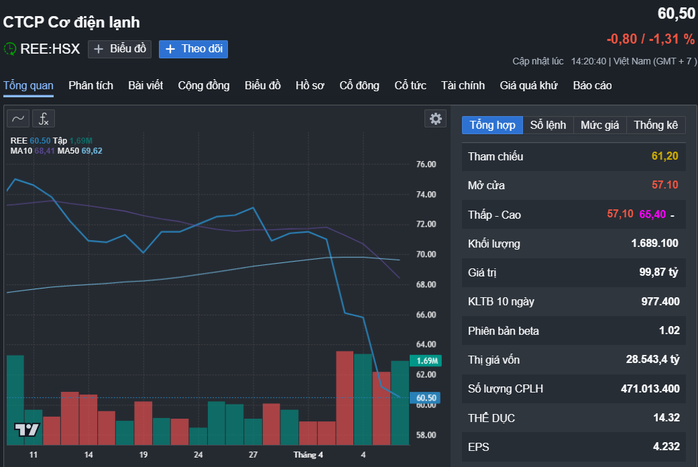Open the Cộng đồng tab
This screenshot has width=698, height=467.
[204, 85]
